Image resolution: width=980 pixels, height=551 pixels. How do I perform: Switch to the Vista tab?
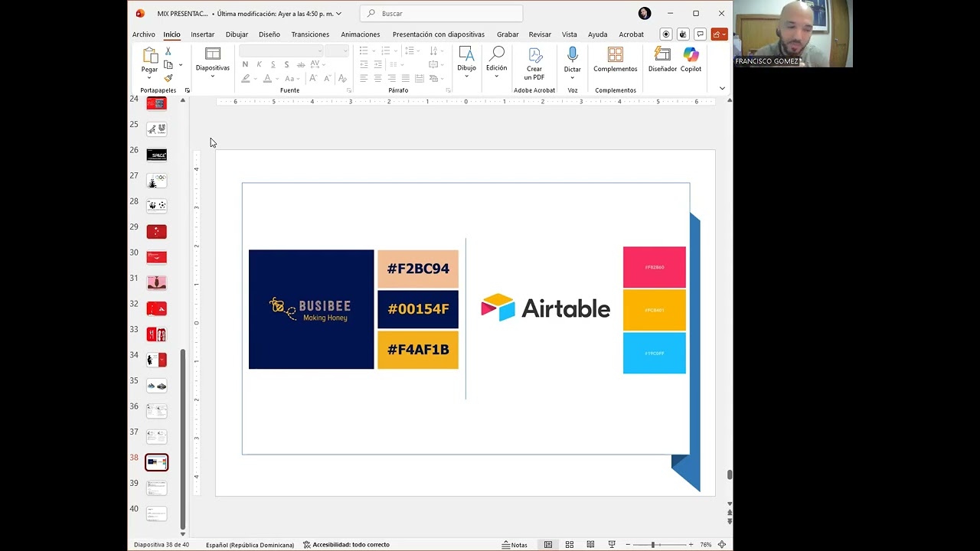pyautogui.click(x=570, y=34)
